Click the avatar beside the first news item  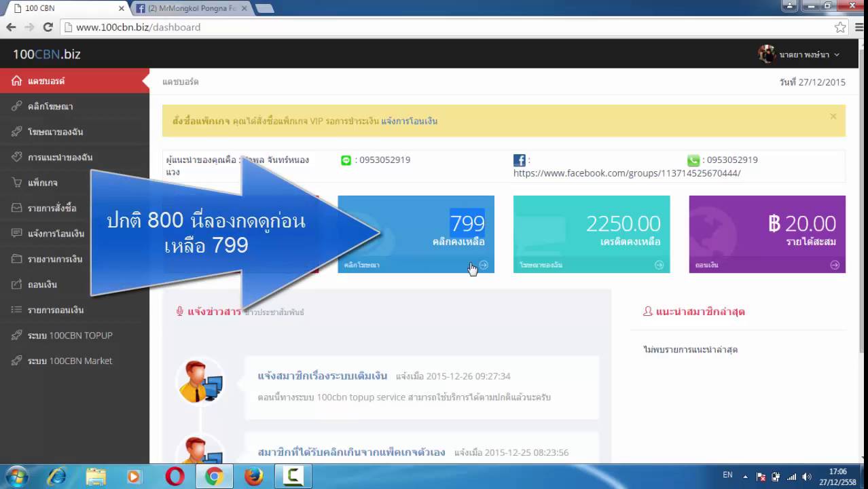[199, 382]
